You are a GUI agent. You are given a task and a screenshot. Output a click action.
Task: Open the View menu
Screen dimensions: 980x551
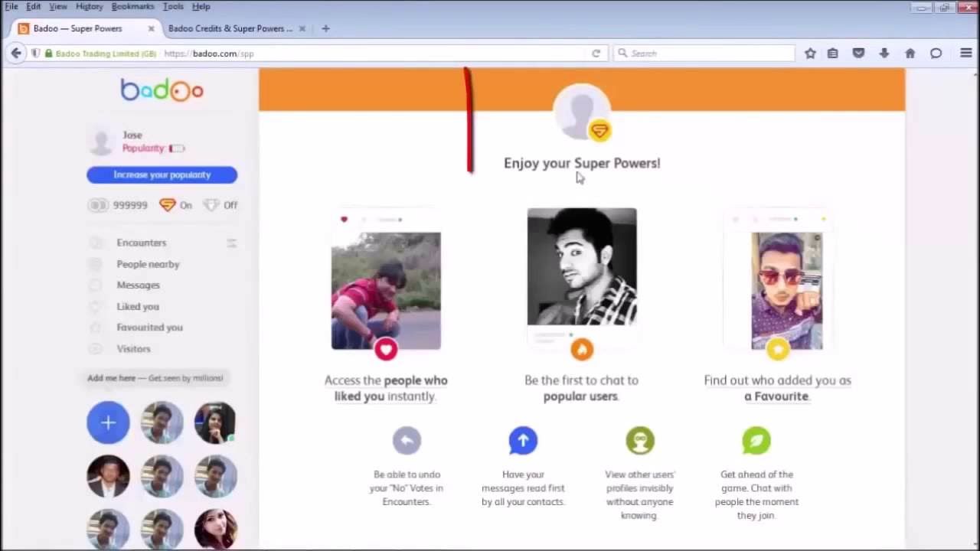click(58, 6)
